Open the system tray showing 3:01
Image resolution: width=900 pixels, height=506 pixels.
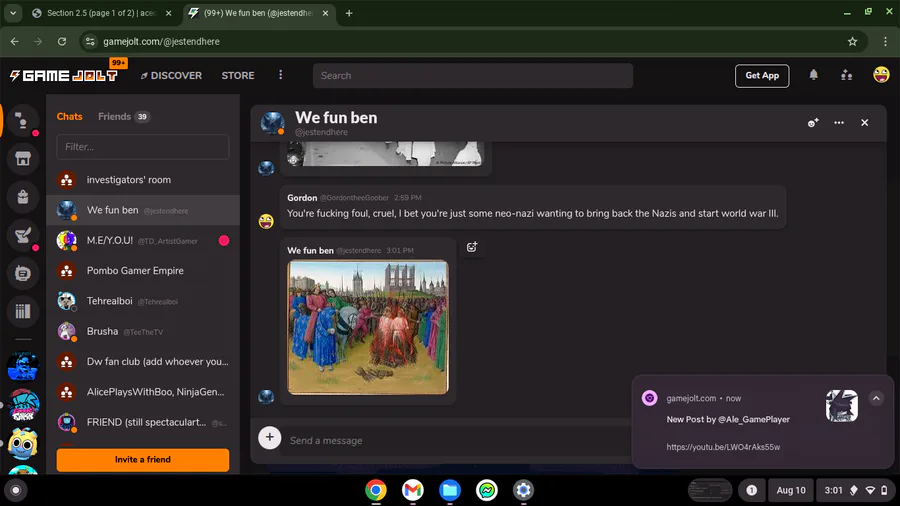click(x=855, y=491)
